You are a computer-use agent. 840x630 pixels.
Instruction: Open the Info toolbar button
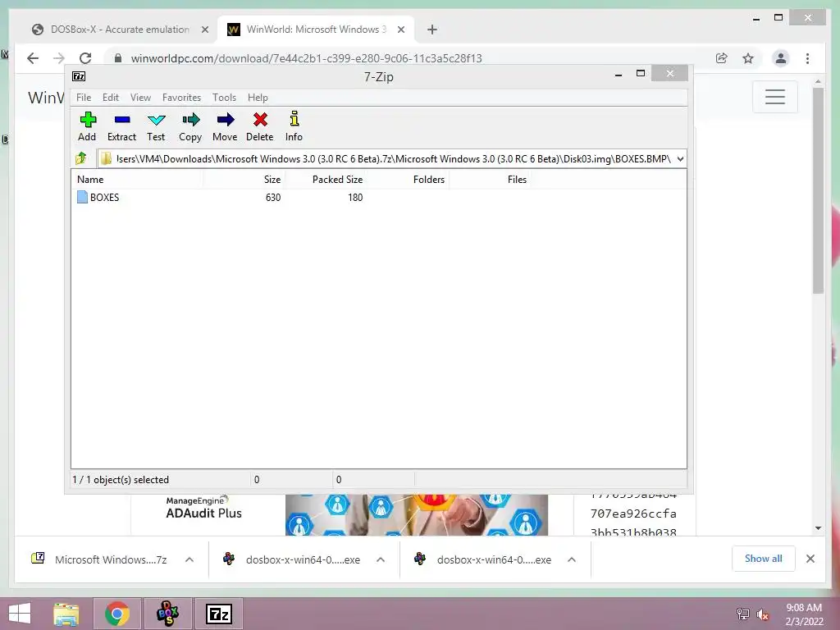click(x=294, y=127)
